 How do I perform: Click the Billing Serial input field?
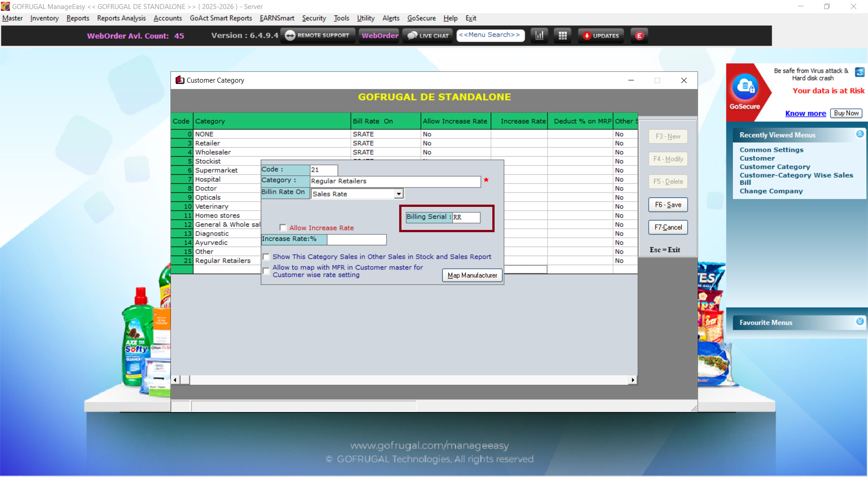(x=466, y=217)
